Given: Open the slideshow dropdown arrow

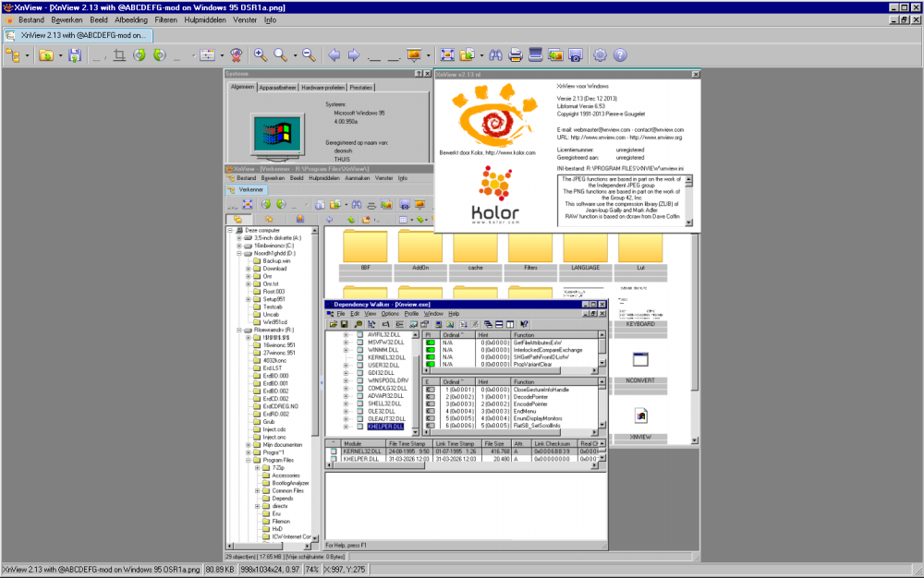Looking at the screenshot, I should [428, 56].
